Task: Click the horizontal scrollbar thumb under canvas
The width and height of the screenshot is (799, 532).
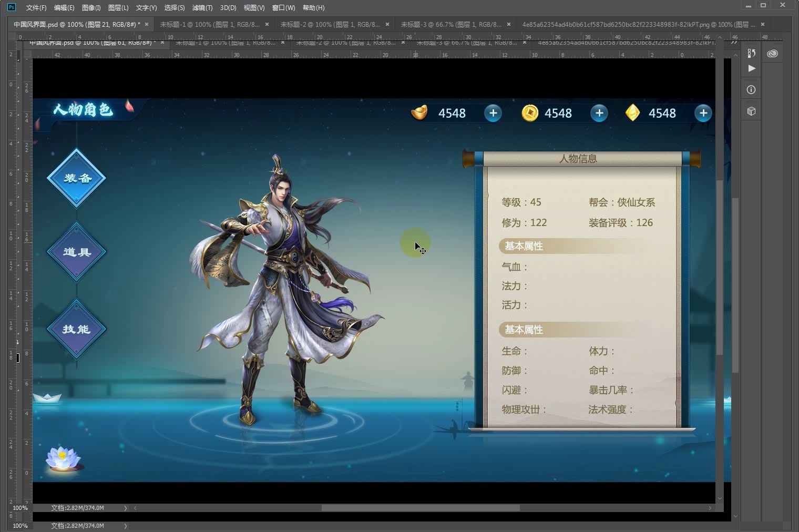Action: (x=421, y=508)
